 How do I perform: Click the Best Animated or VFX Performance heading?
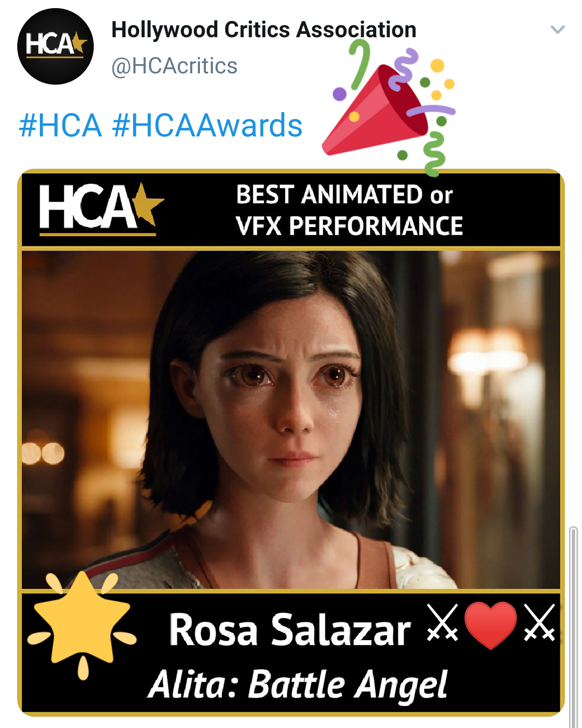pyautogui.click(x=349, y=210)
